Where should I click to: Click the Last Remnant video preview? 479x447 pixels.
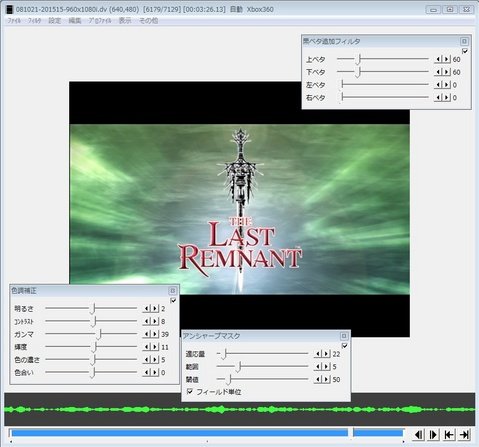pyautogui.click(x=239, y=209)
